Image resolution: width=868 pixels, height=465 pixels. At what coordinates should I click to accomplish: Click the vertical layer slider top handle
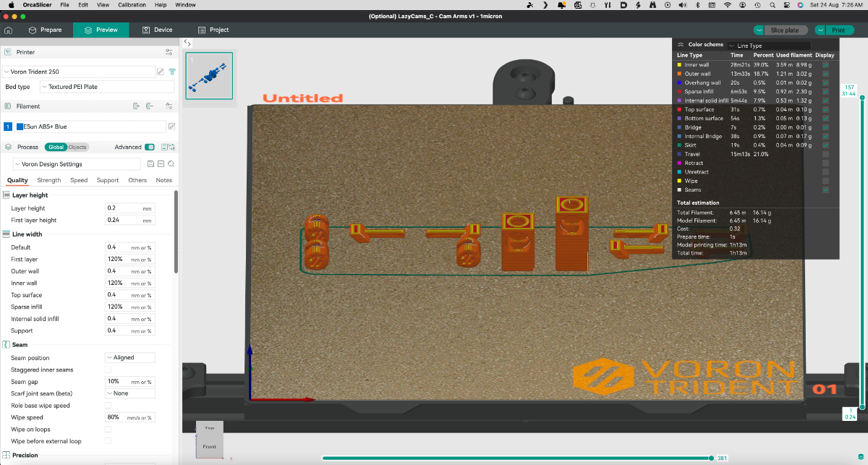coord(861,98)
